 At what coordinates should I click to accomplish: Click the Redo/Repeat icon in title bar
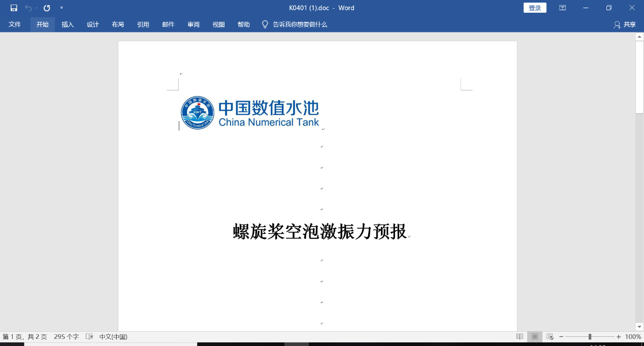coord(47,8)
